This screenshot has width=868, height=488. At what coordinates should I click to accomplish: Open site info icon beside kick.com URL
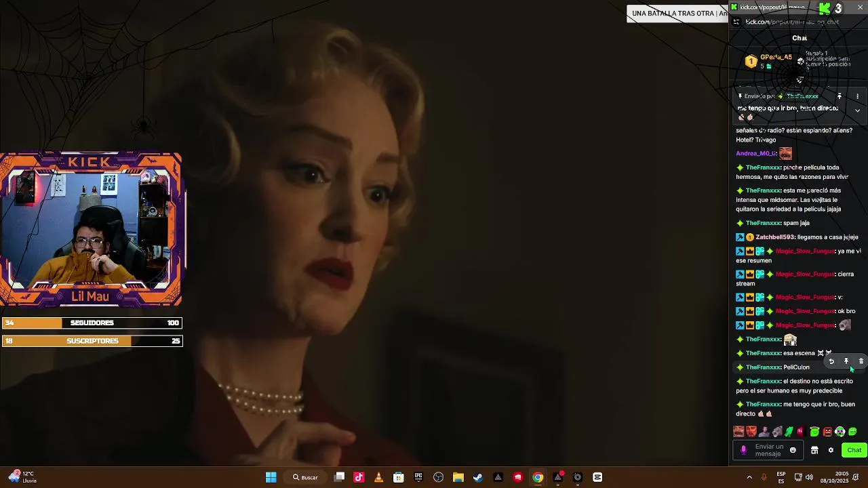click(736, 22)
